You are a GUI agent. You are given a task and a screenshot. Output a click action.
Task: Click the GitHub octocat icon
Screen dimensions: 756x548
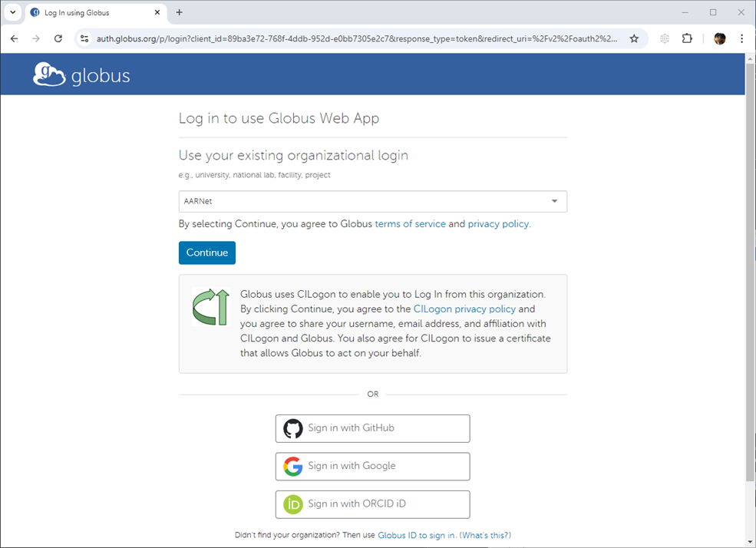[x=292, y=428]
